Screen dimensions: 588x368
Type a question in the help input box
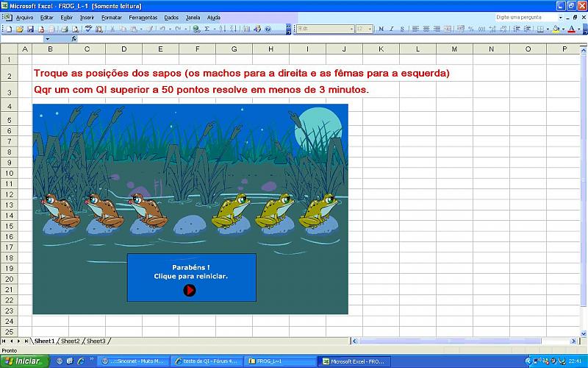pos(526,17)
